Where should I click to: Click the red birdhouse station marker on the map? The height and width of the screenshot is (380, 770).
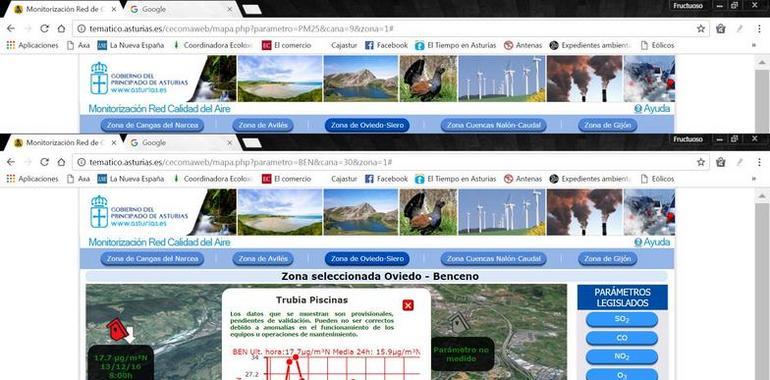(117, 329)
